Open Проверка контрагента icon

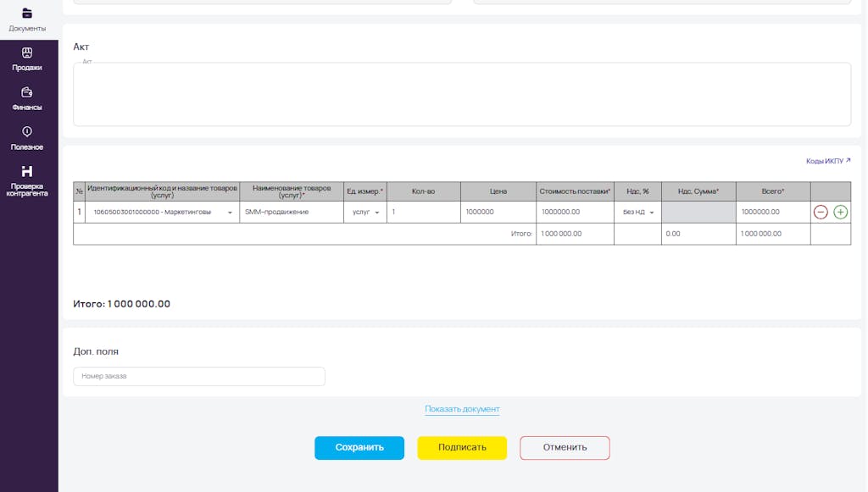26,171
